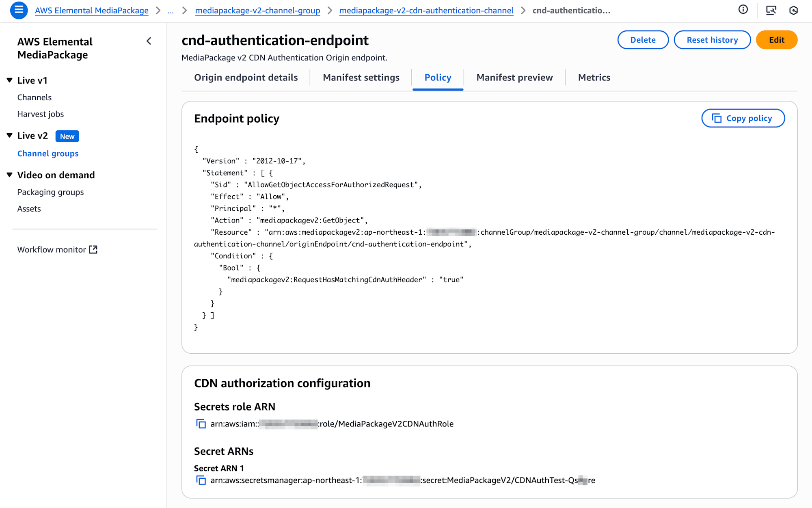Switch to Manifest settings tab
812x508 pixels.
[361, 78]
